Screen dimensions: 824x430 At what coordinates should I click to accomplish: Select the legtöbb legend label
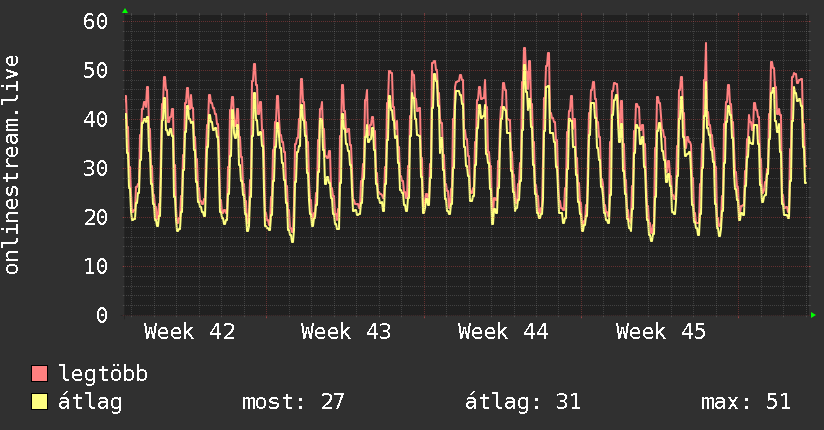click(104, 374)
